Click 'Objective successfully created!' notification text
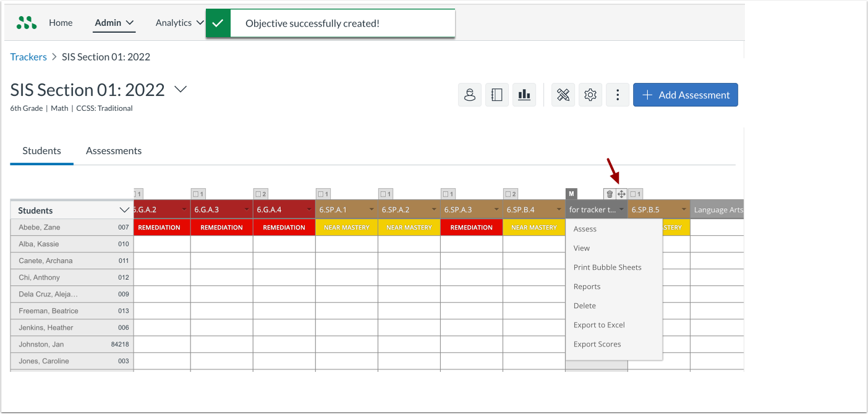Screen dimensions: 868x414 coord(312,24)
